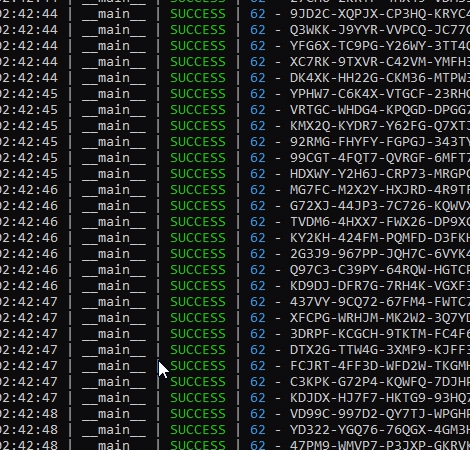The image size is (470, 450).
Task: Click SUCCESS on the C3KPK-G72P4 row
Action: 198,382
